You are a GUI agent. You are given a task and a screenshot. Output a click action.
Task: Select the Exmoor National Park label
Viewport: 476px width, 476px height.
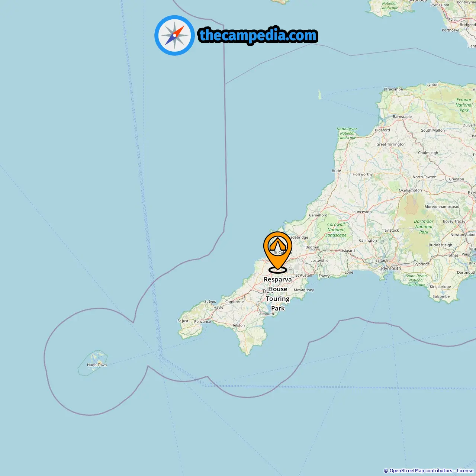click(x=464, y=105)
